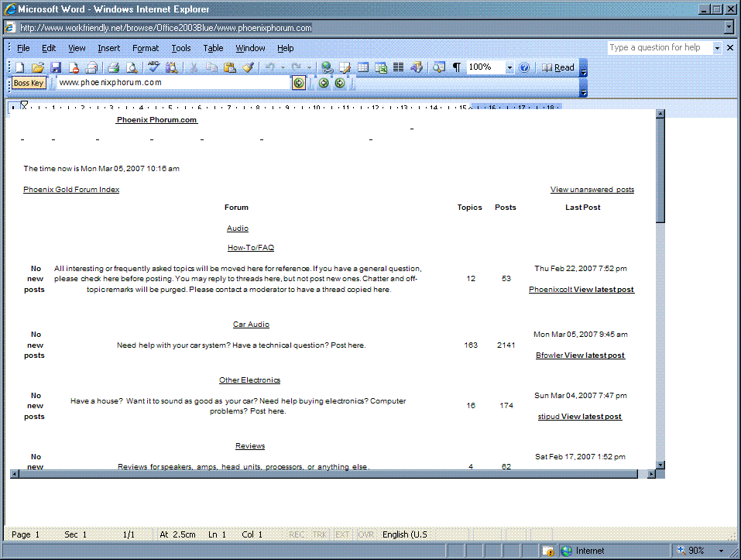Open the help question box dropdown arrow
Screen dimensions: 741x560
717,48
